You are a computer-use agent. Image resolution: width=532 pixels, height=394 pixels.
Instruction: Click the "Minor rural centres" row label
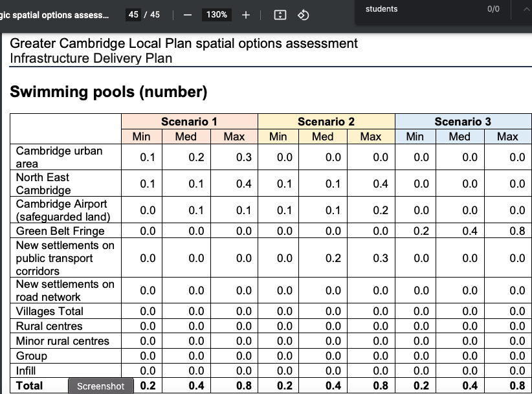tap(63, 341)
